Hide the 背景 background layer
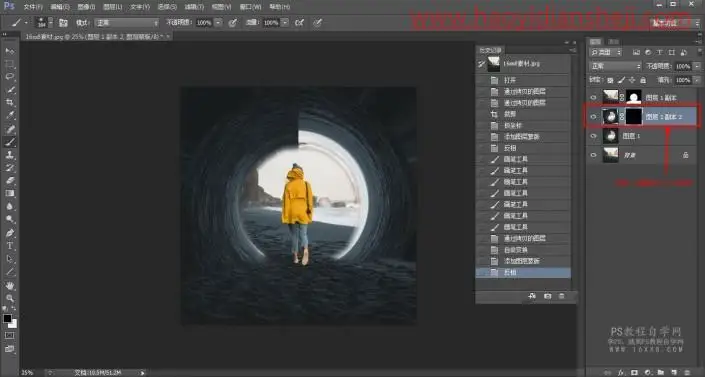The width and height of the screenshot is (705, 377). point(593,155)
